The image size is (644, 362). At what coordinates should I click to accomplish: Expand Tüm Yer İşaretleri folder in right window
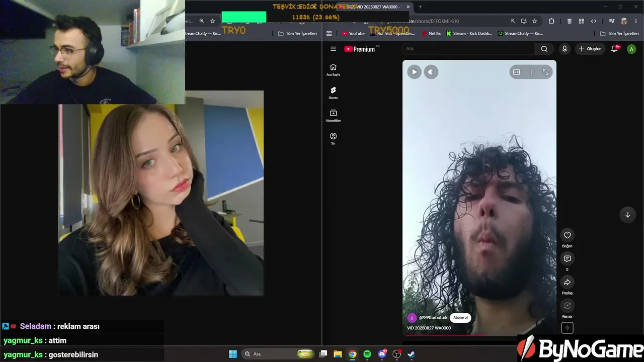[619, 34]
